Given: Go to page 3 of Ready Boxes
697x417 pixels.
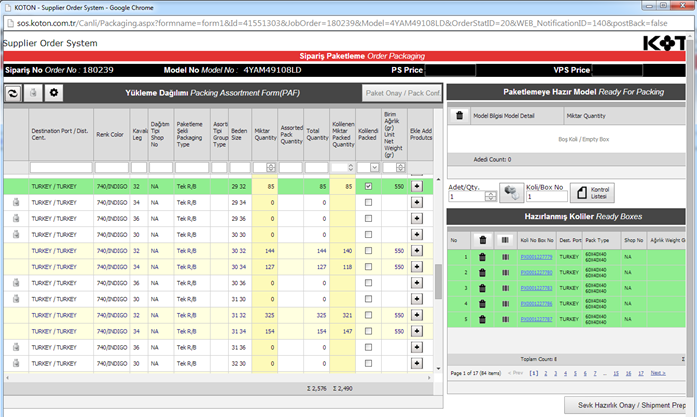Looking at the screenshot, I should tap(556, 373).
